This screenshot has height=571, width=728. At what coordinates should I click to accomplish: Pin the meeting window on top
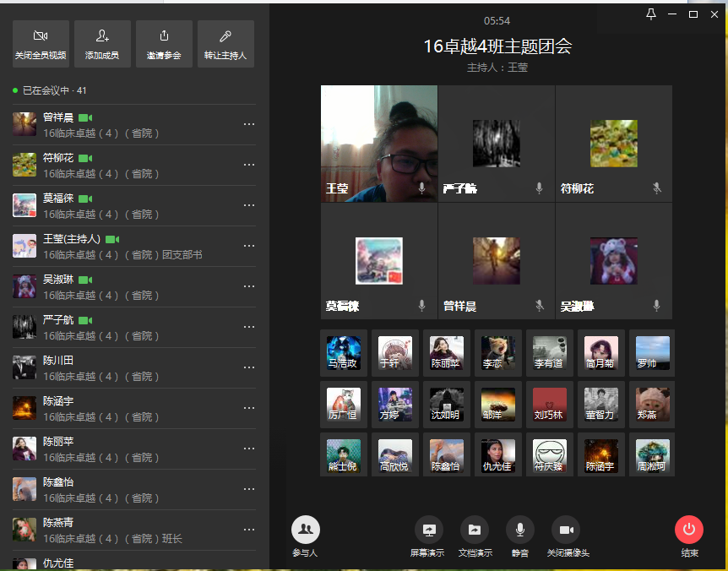click(x=650, y=14)
